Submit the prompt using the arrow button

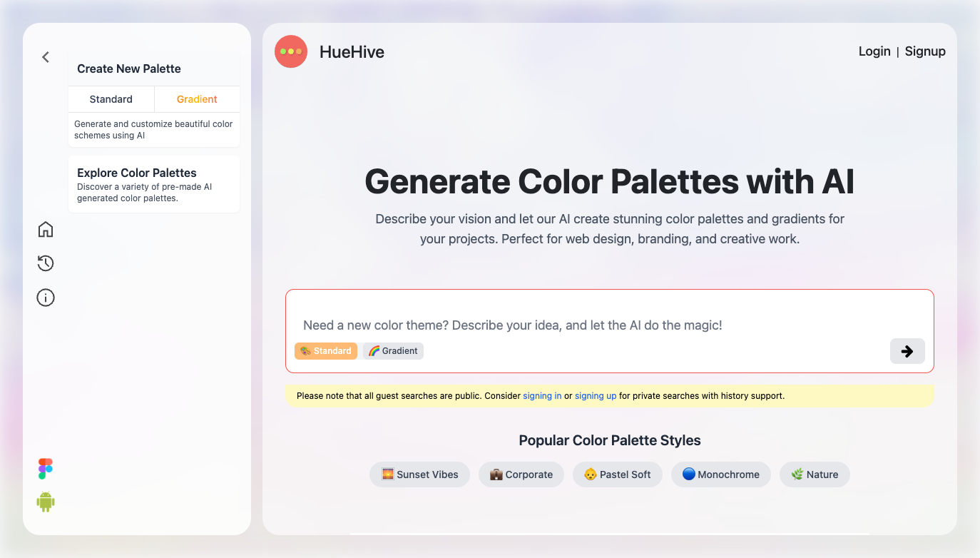click(907, 351)
